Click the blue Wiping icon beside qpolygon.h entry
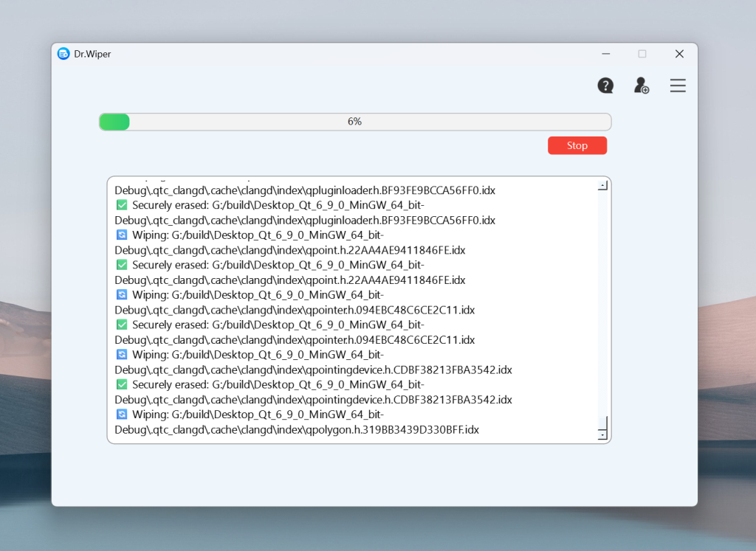756x551 pixels. coord(122,414)
